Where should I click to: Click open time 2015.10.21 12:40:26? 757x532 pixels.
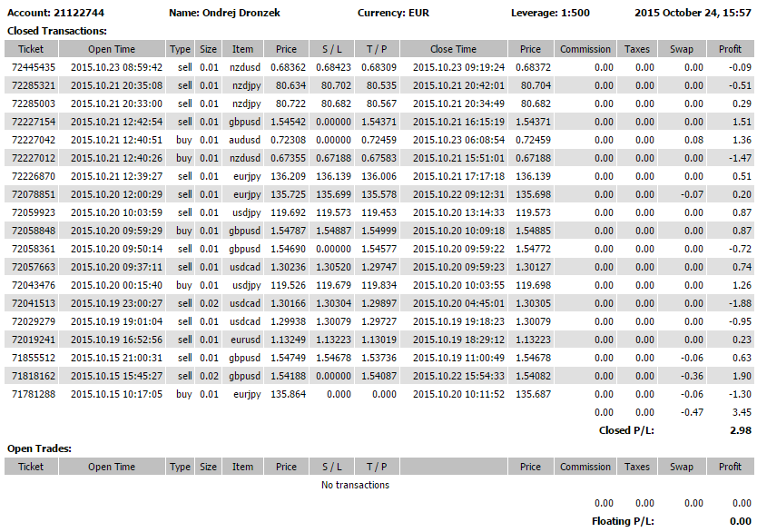pyautogui.click(x=116, y=158)
